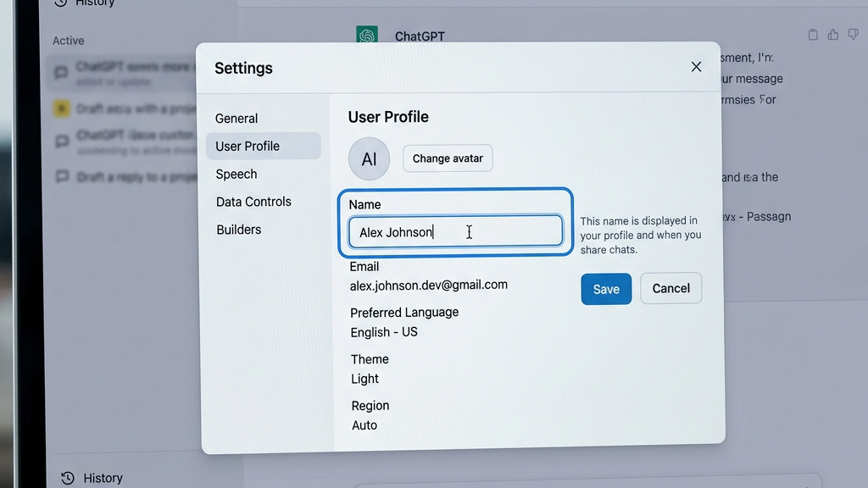The height and width of the screenshot is (488, 868).
Task: Close the Settings dialog with X
Action: (696, 67)
